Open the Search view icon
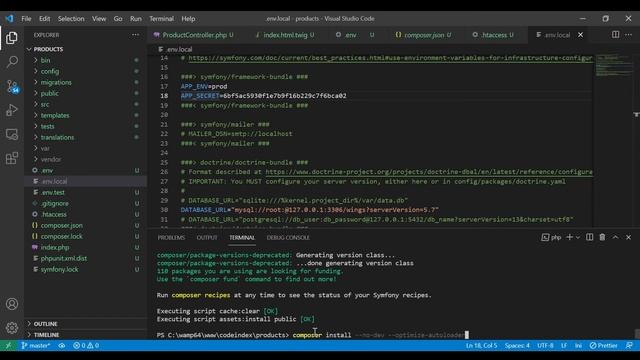Screen dimensions: 640x360 point(12,62)
